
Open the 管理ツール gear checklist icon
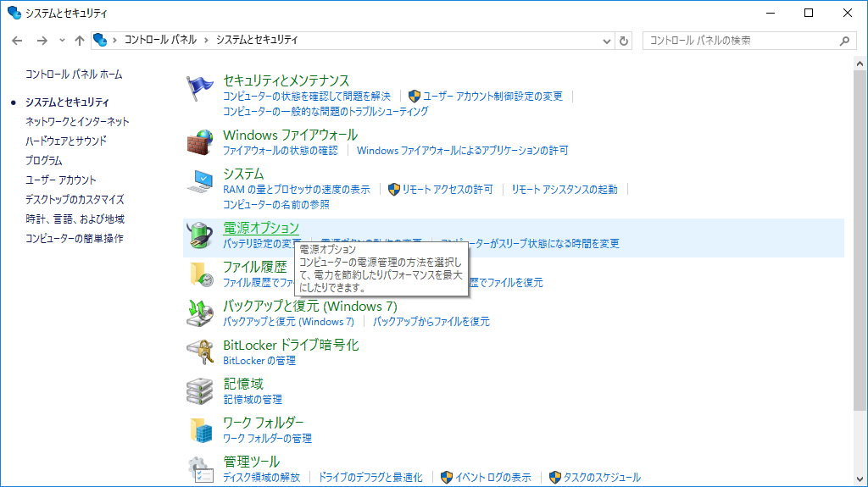click(x=199, y=469)
